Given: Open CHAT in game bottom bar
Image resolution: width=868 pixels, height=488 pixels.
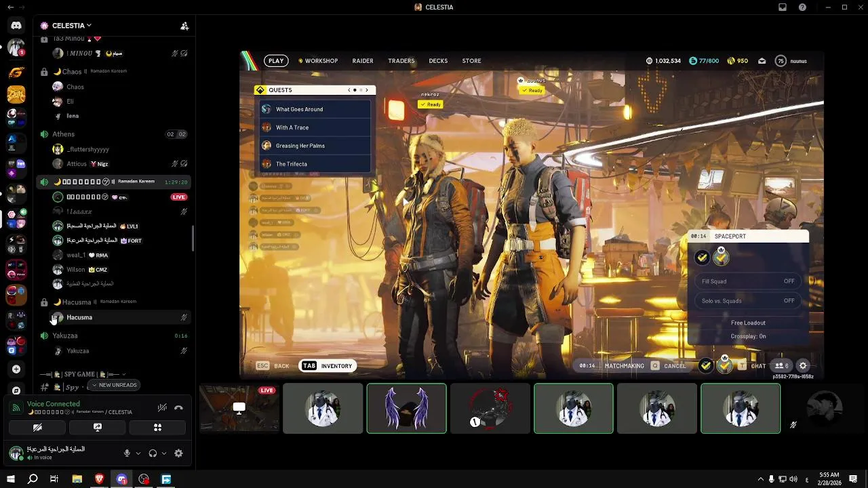Looking at the screenshot, I should click(x=752, y=366).
